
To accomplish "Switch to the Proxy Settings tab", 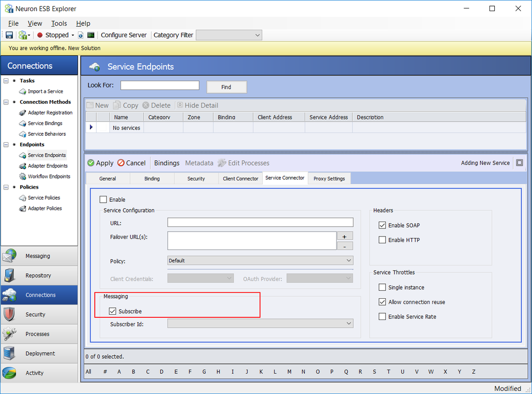I will tap(329, 179).
